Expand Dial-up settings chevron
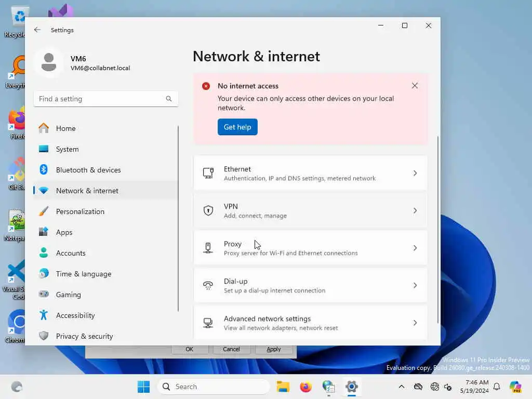Viewport: 532px width, 399px height. coord(415,285)
